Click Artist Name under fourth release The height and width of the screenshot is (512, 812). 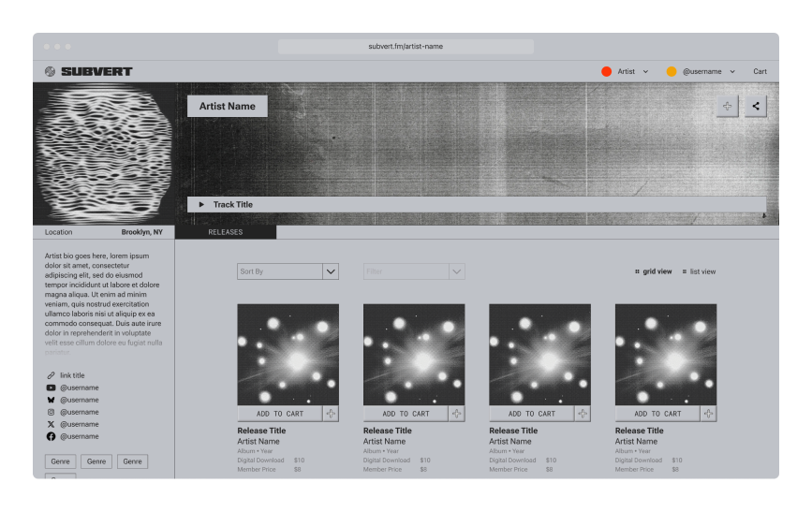[636, 442]
